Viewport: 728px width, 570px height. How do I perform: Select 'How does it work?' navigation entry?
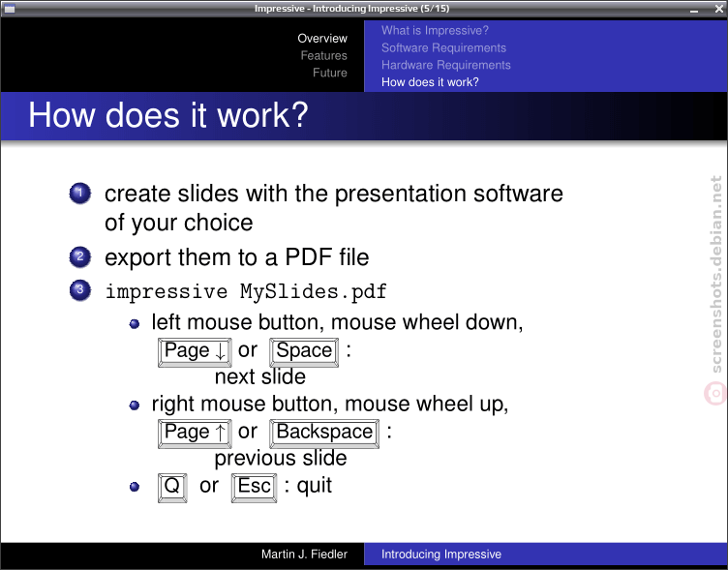point(430,81)
